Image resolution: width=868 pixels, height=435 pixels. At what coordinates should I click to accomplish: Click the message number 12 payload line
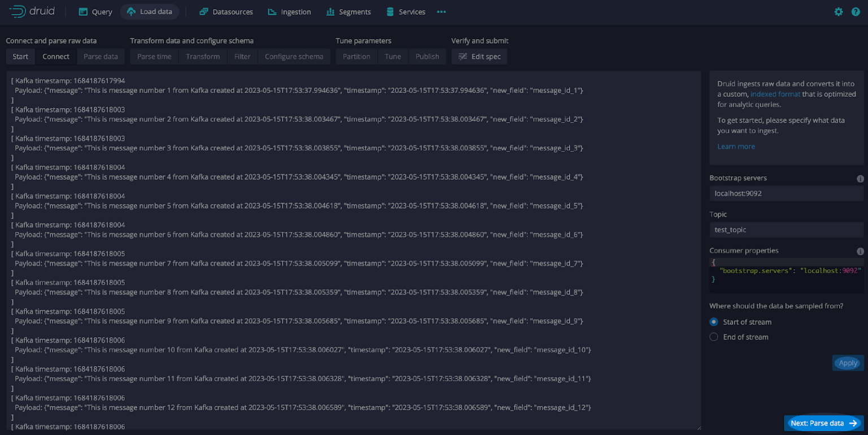(x=303, y=407)
